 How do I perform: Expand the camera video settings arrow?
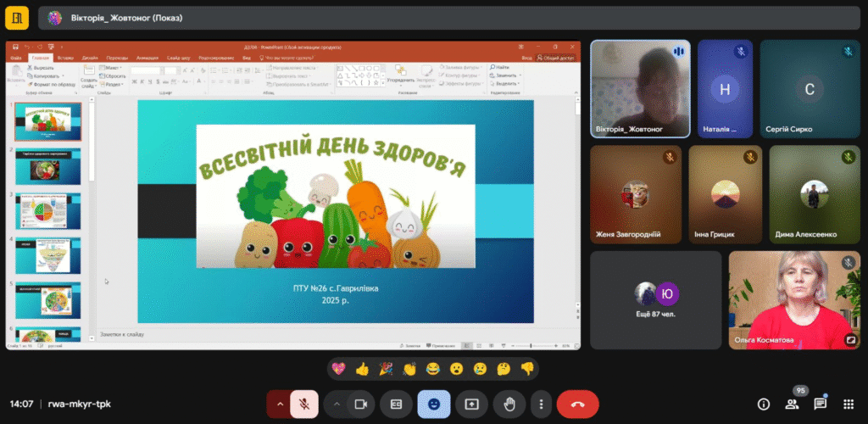337,404
